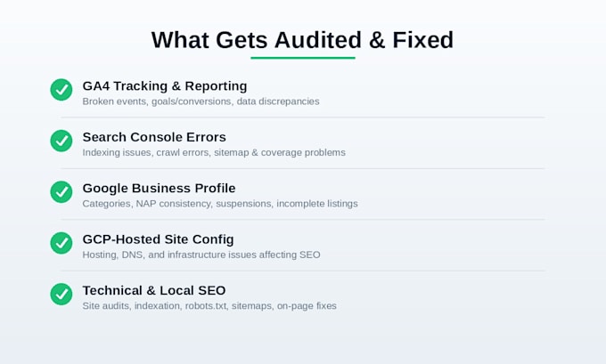Click the What Gets Audited & Fixed title
The width and height of the screenshot is (606, 364).
(x=302, y=40)
